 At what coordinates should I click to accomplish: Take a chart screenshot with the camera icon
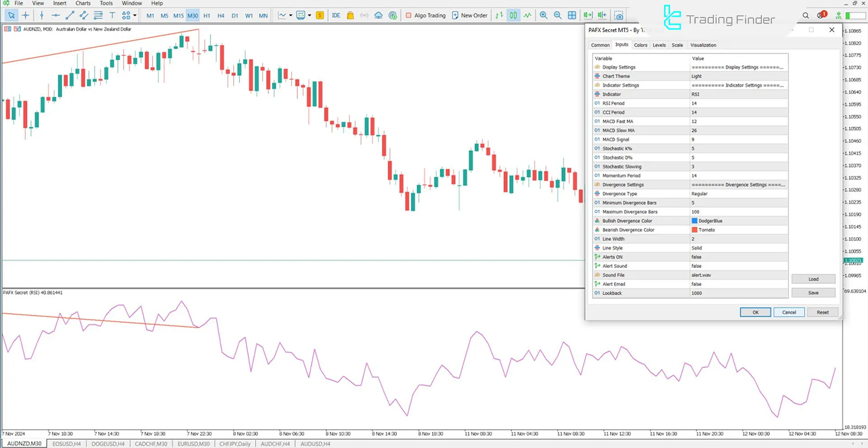(618, 15)
